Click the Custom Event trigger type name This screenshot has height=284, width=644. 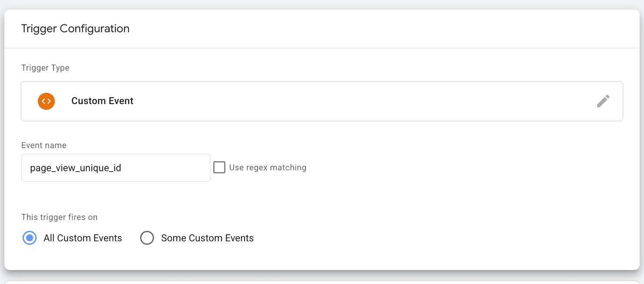tap(102, 101)
